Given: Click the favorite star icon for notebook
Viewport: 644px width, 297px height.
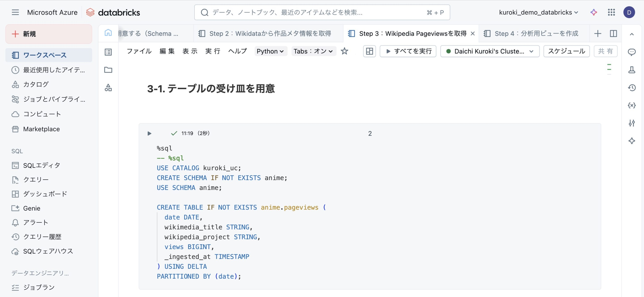Looking at the screenshot, I should [344, 51].
